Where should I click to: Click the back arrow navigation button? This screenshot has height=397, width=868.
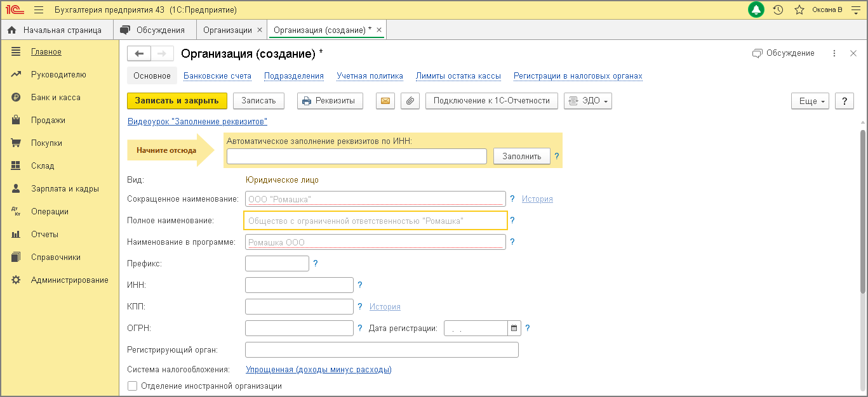click(x=139, y=54)
